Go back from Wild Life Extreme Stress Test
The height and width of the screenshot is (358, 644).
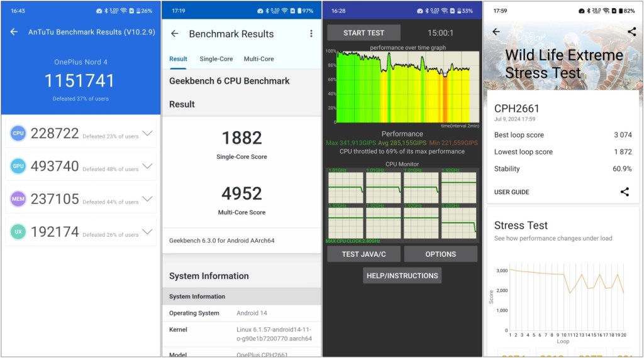[496, 31]
